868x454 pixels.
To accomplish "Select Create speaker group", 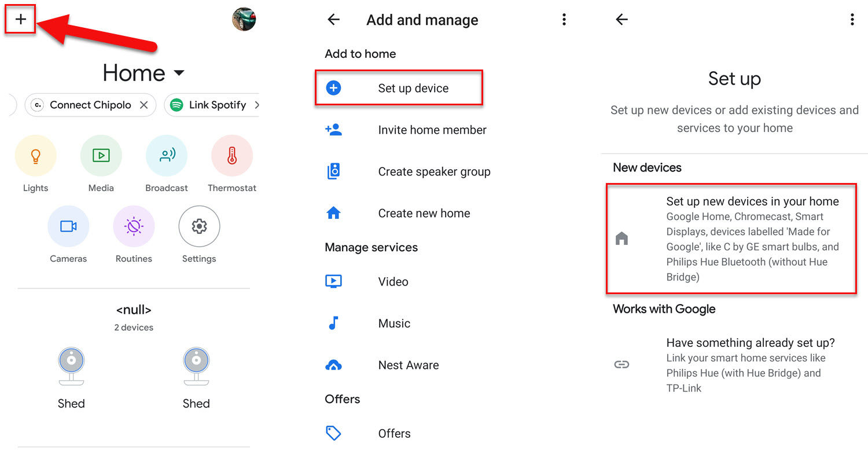I will 434,171.
